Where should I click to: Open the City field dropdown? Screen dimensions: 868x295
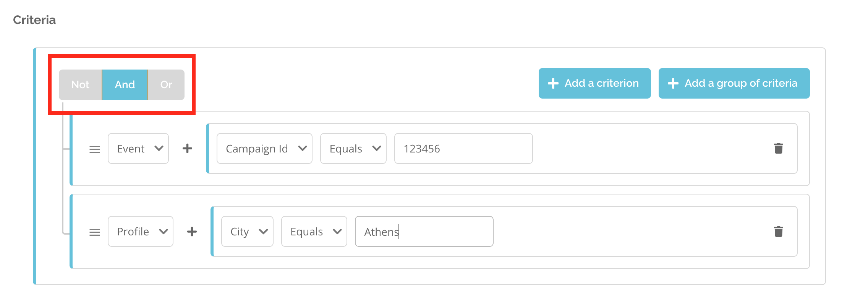click(x=247, y=232)
